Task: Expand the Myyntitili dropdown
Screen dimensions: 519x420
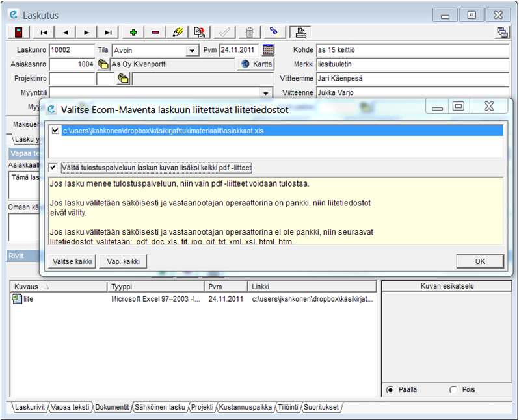Action: (x=266, y=93)
